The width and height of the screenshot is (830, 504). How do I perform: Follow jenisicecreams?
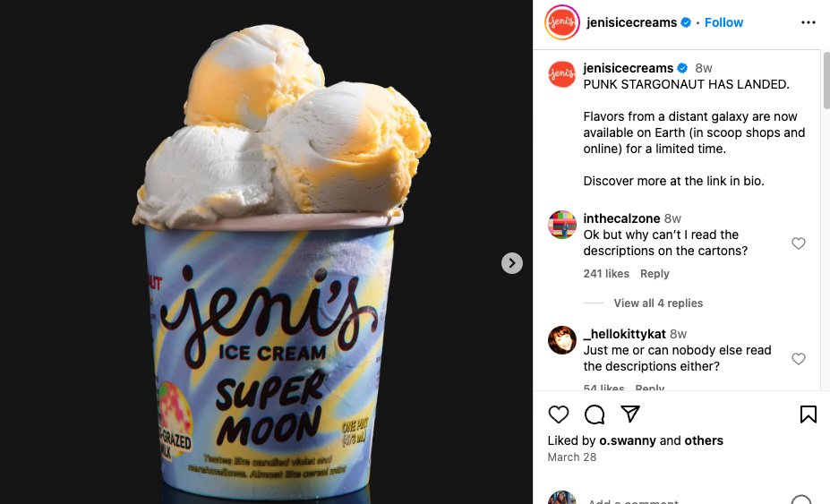click(723, 22)
